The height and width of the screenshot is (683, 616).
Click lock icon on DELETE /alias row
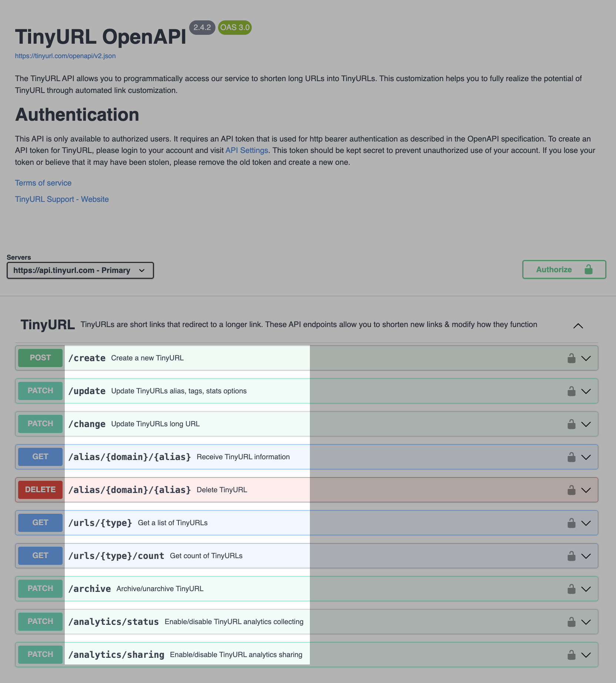click(x=571, y=490)
